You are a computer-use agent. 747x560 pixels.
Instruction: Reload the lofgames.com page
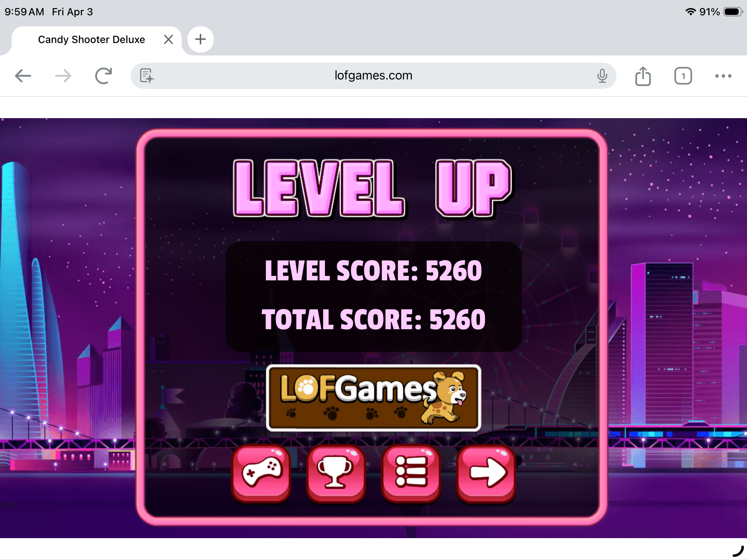(104, 76)
